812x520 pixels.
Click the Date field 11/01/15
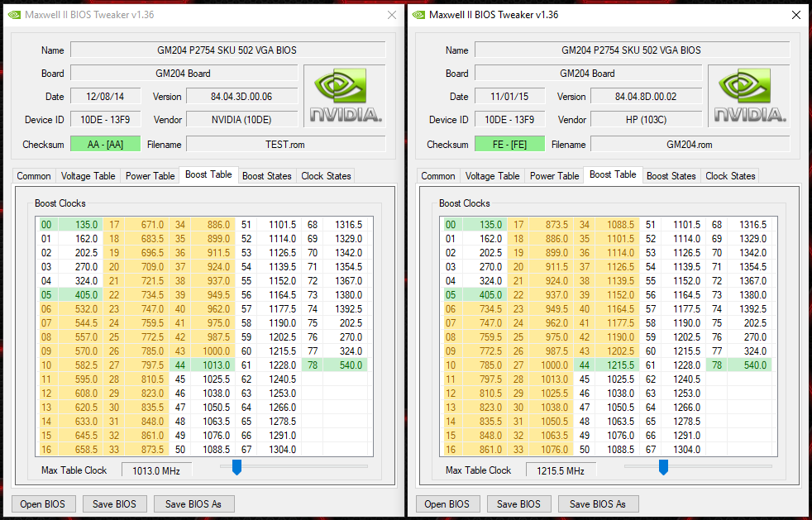[x=510, y=97]
